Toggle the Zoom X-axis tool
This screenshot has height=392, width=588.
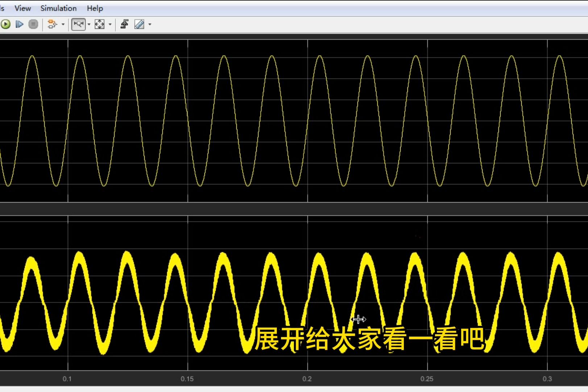pos(79,24)
